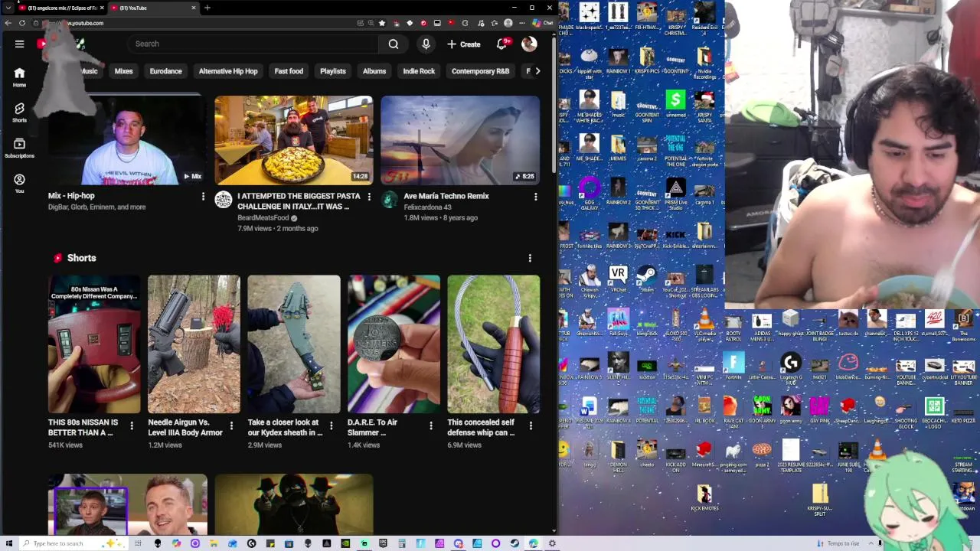Screen dimensions: 980x551
Task: Open the Shorts section options menu
Action: coord(530,259)
